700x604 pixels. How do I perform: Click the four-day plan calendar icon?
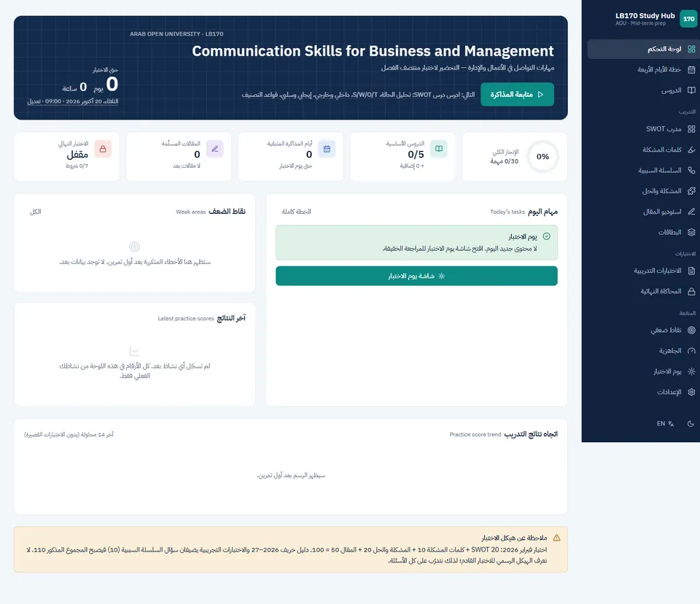[691, 70]
